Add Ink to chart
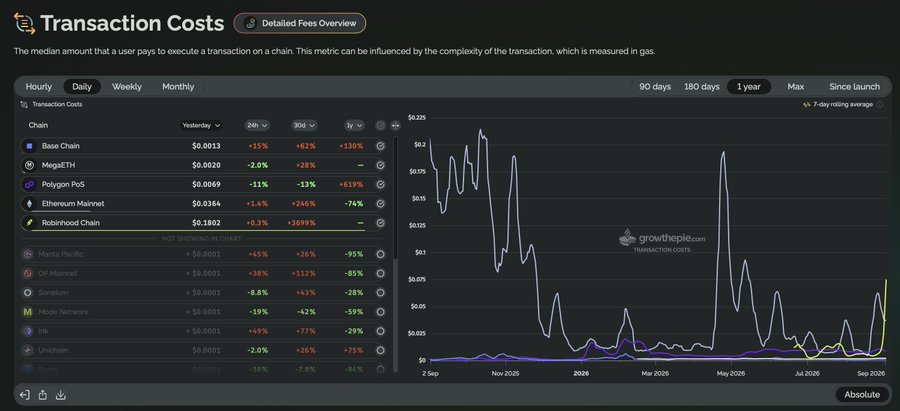 click(380, 331)
